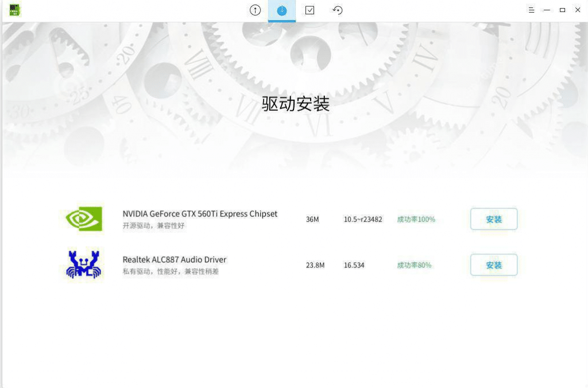The width and height of the screenshot is (588, 388).
Task: Open the hardware info tab icon
Action: [x=254, y=10]
